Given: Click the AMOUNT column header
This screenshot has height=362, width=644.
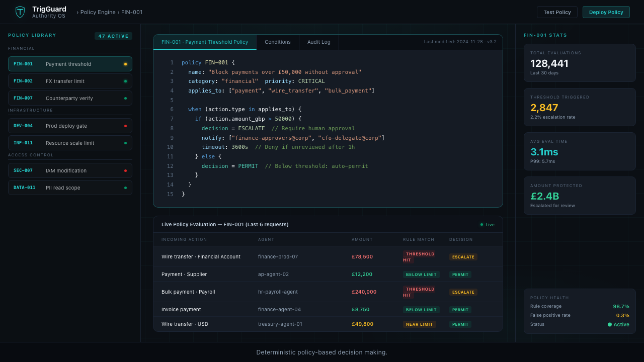Looking at the screenshot, I should click(x=362, y=239).
